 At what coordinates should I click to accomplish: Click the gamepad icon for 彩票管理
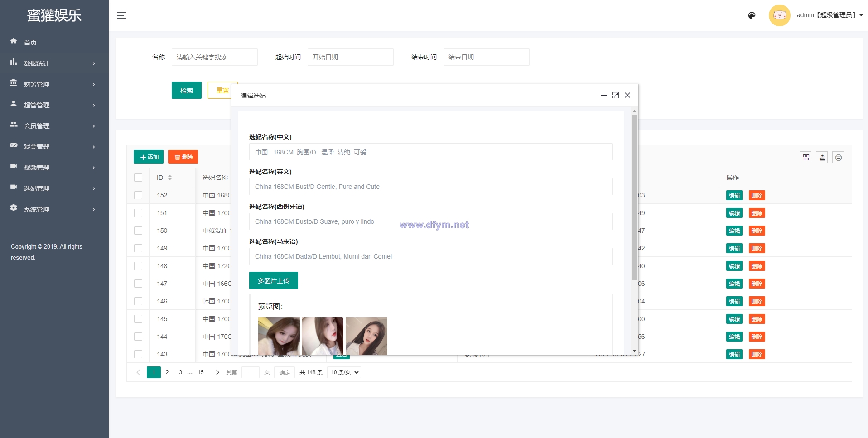point(14,145)
